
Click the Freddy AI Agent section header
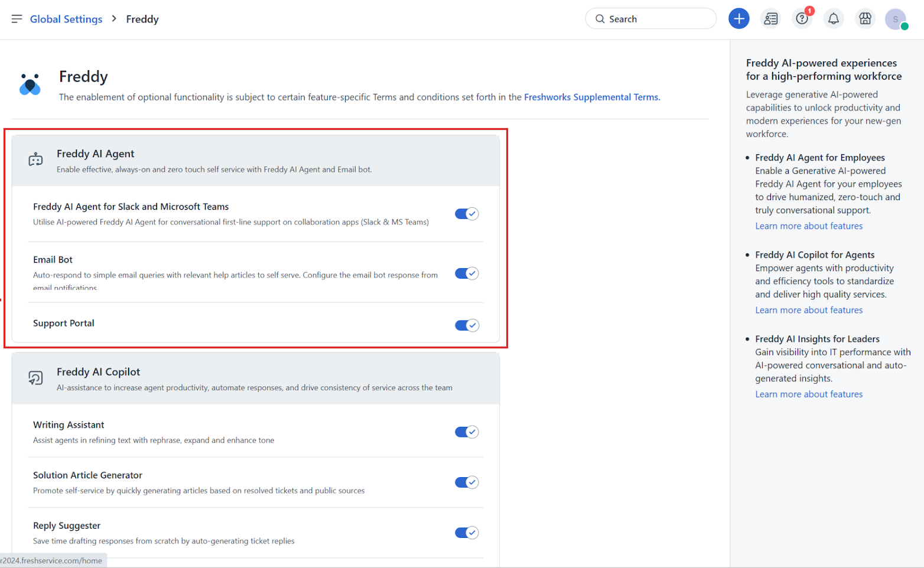pyautogui.click(x=256, y=161)
